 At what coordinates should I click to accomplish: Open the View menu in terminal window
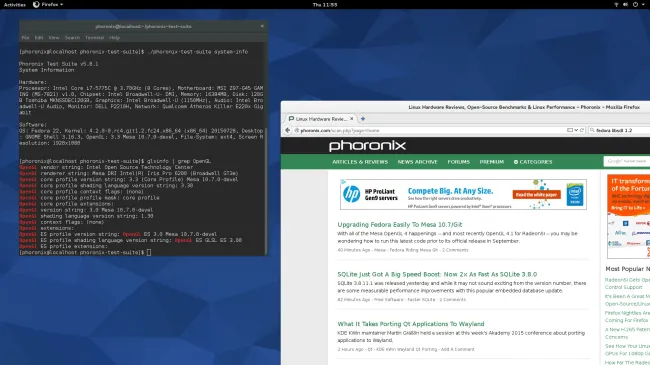tap(54, 37)
